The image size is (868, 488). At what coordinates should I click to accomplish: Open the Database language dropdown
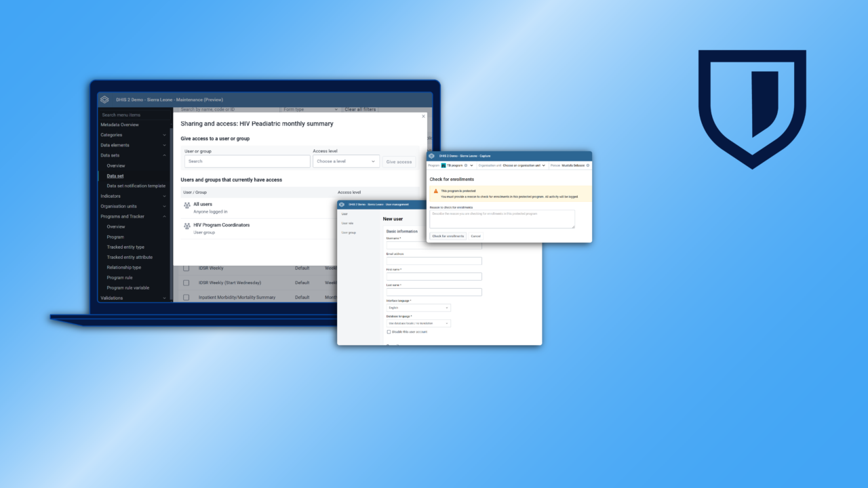[418, 323]
